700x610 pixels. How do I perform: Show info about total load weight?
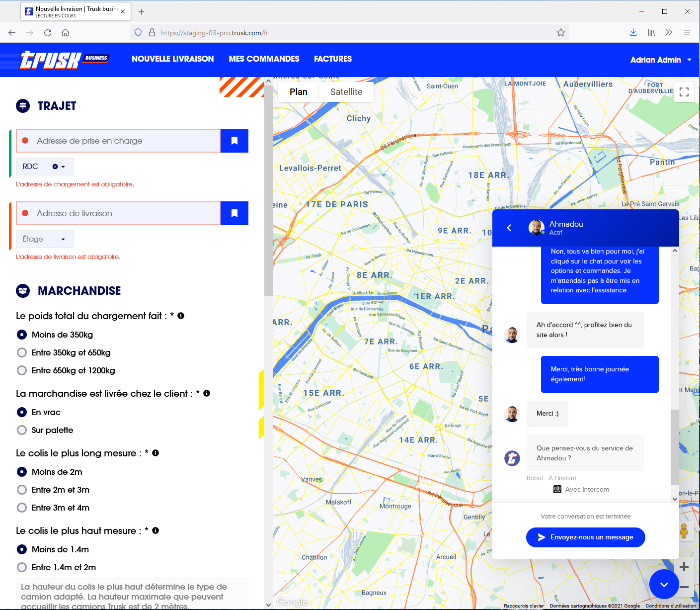(x=181, y=316)
